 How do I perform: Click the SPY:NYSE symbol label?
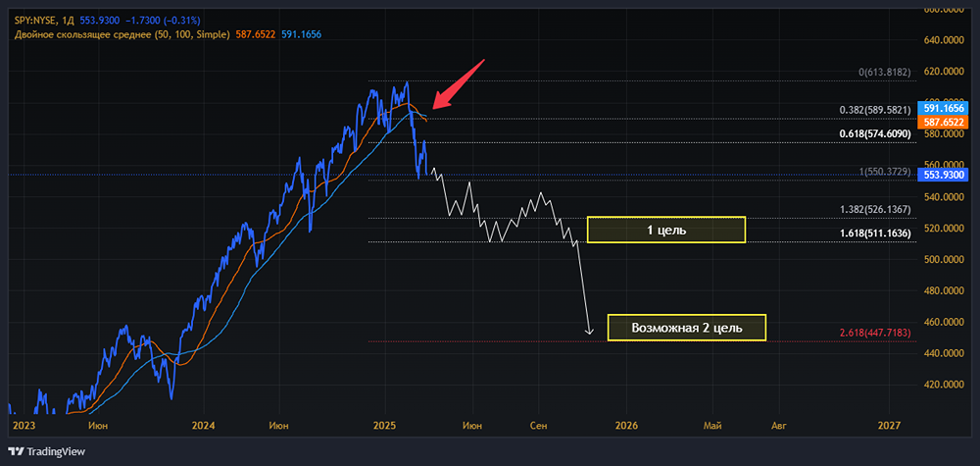[36, 21]
